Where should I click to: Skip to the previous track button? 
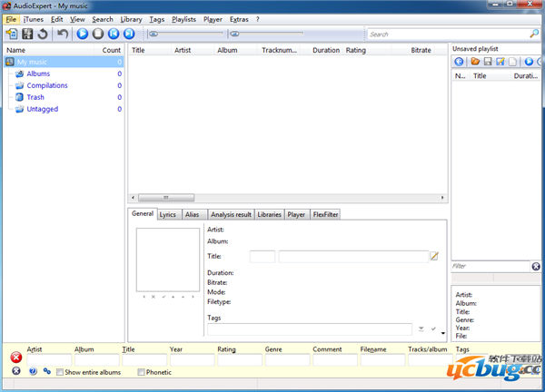[114, 34]
